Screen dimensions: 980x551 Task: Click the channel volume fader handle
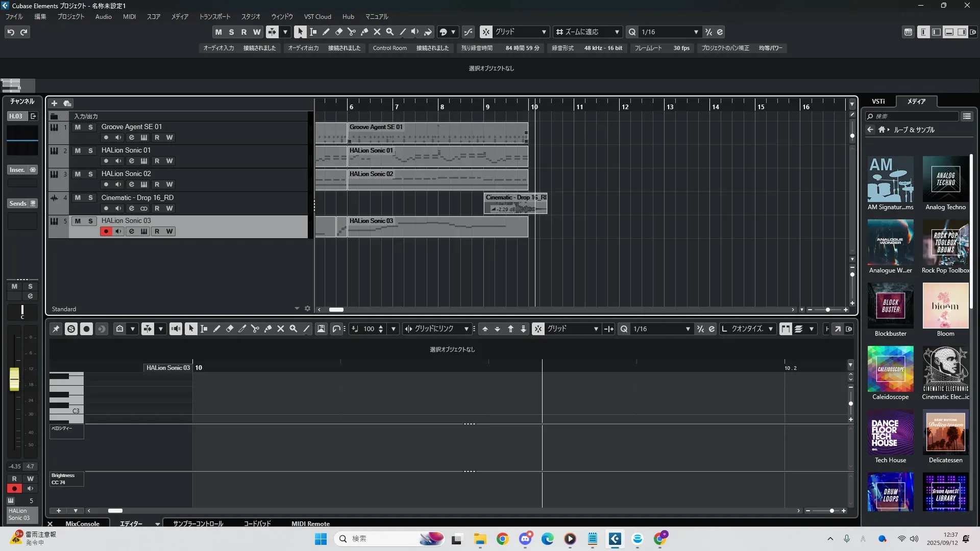[14, 379]
